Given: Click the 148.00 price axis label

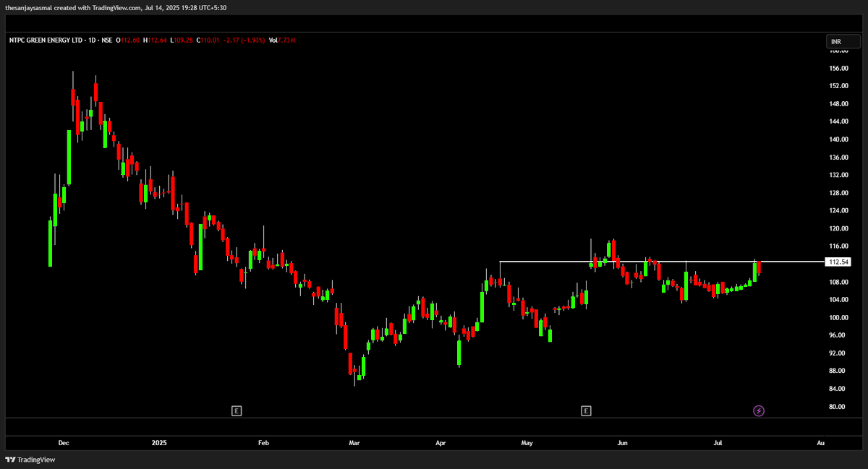Looking at the screenshot, I should point(838,104).
